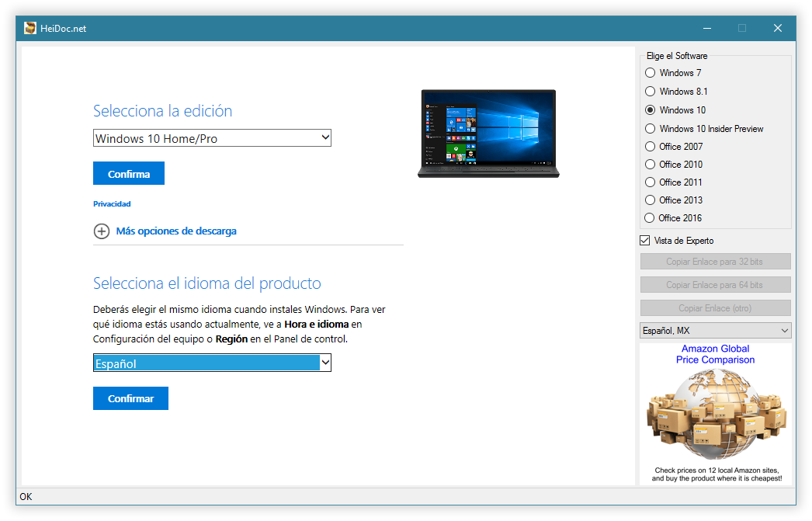Click Copiar Enlace para 32 bits button
Screen dimensions: 812x521
pyautogui.click(x=715, y=262)
